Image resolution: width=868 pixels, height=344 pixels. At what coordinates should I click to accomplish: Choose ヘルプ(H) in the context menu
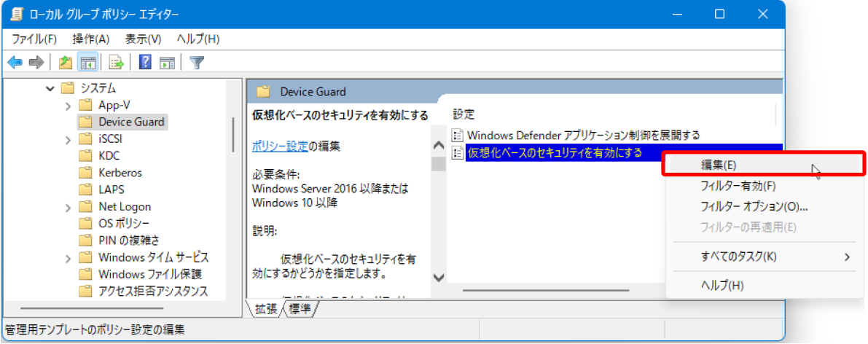[764, 286]
